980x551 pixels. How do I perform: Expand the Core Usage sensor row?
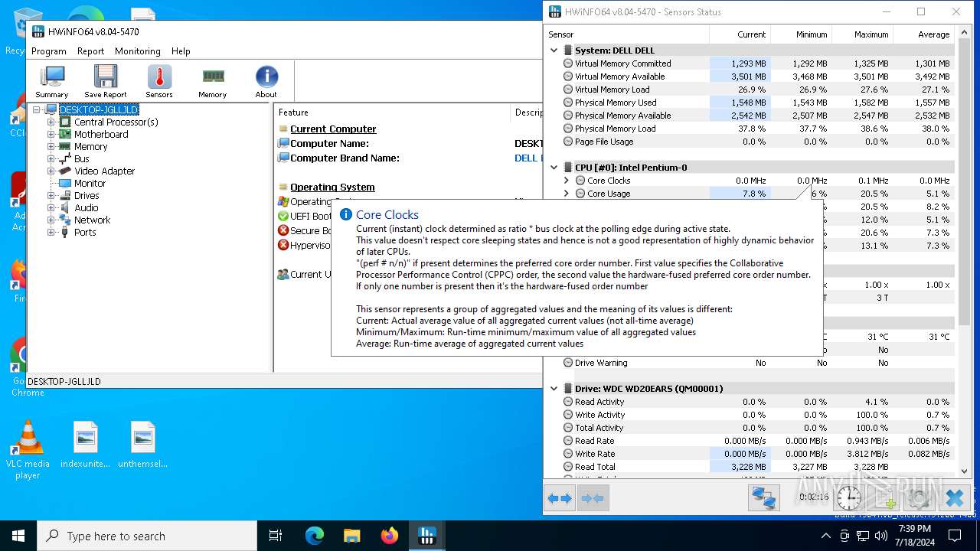567,194
